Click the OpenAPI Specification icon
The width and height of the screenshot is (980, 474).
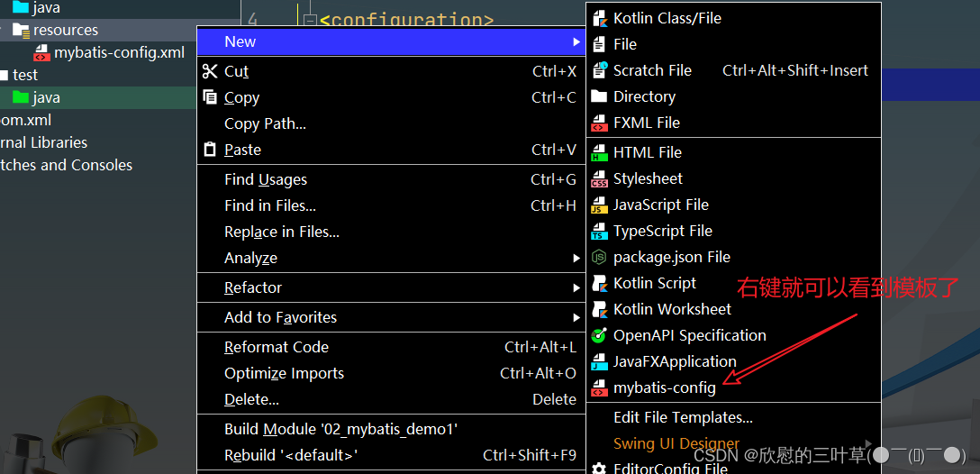(599, 336)
